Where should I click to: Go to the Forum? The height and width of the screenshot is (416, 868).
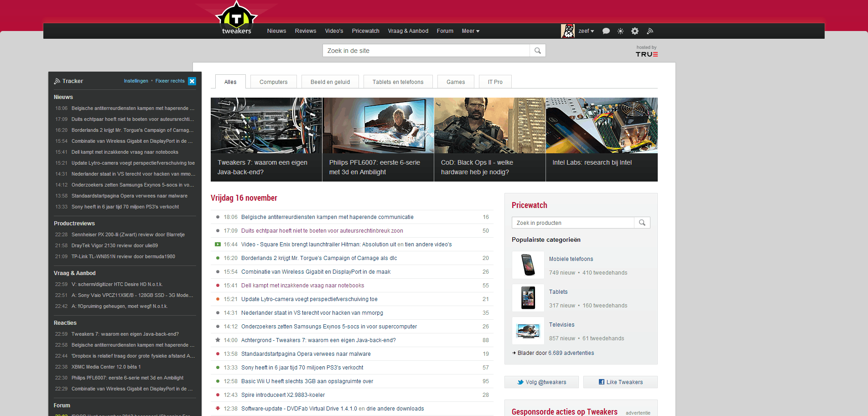[x=445, y=31]
